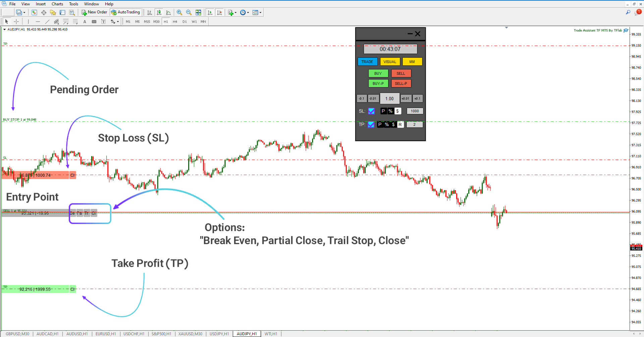Open the New Order window
This screenshot has width=644, height=337.
[x=94, y=12]
